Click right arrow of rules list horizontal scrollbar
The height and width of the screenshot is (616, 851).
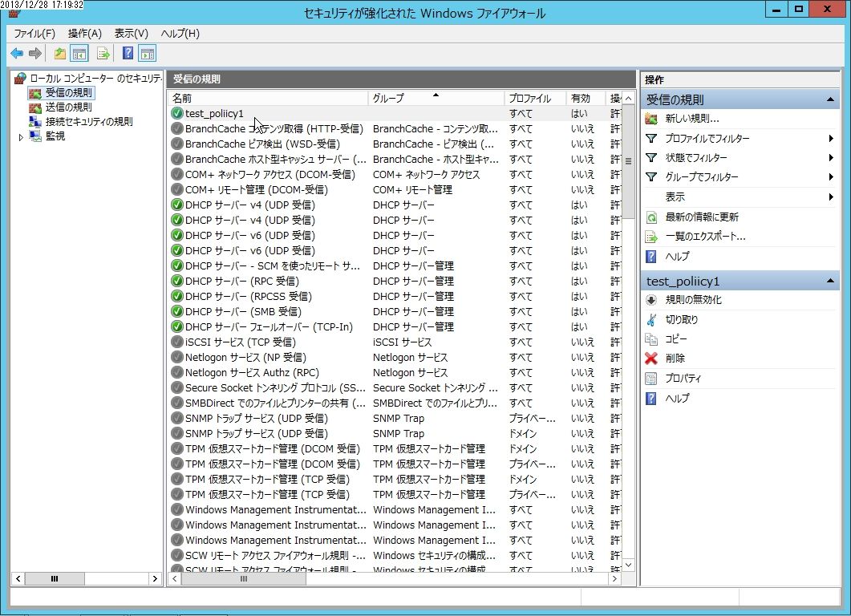614,579
